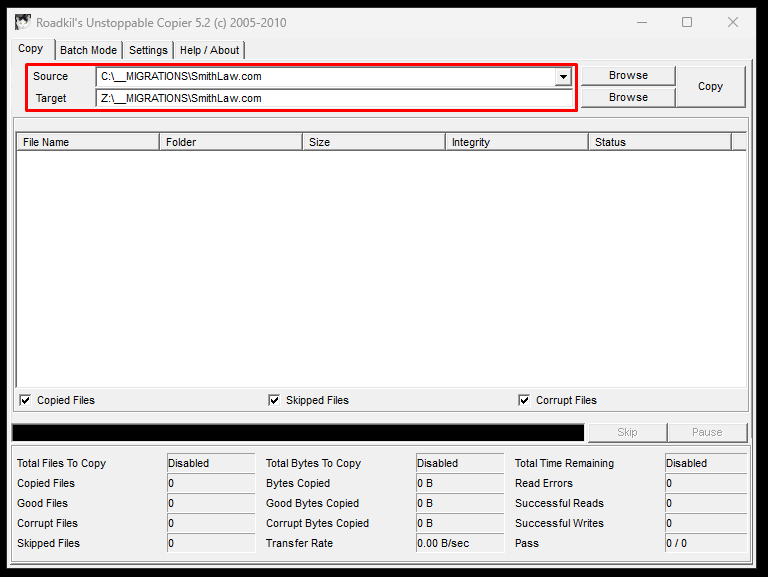768x577 pixels.
Task: Click the Status column header
Action: pos(660,142)
